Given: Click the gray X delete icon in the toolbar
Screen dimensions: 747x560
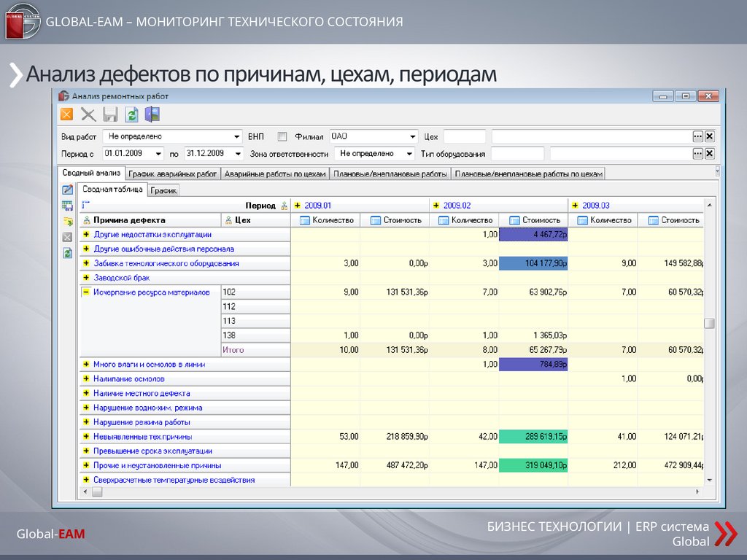Looking at the screenshot, I should coord(88,114).
